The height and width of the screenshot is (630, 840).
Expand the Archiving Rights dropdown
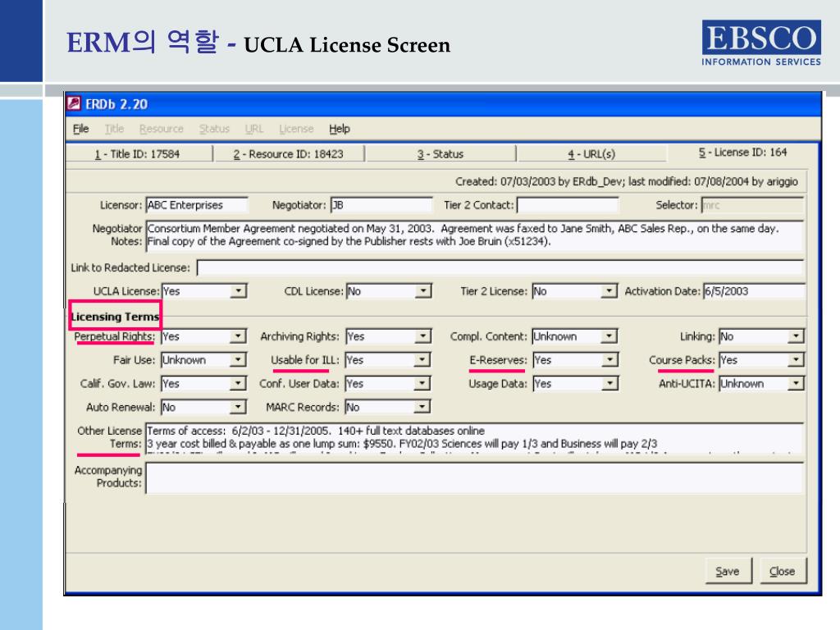(423, 336)
